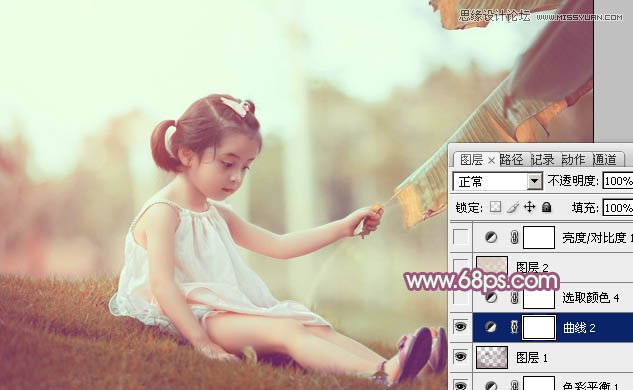Select adjustment icon of 亮度/对比度 layer
The height and width of the screenshot is (390, 633).
[x=491, y=237]
